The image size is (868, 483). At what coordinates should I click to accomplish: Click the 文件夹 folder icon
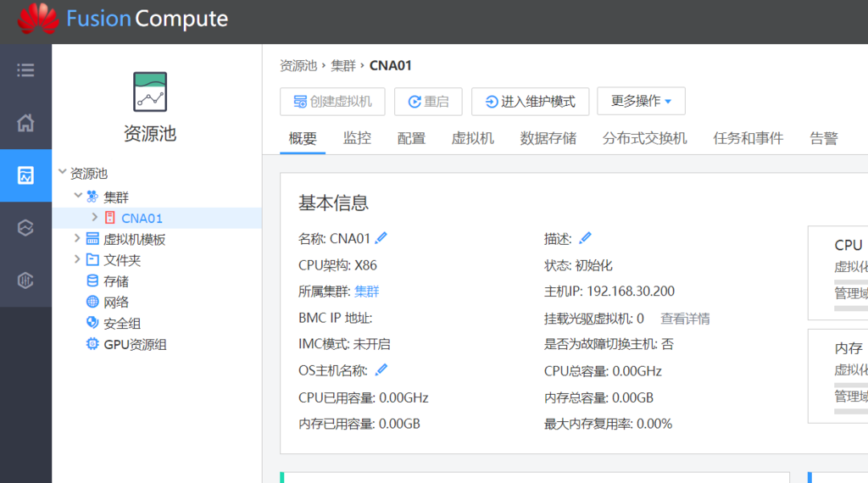pyautogui.click(x=92, y=260)
